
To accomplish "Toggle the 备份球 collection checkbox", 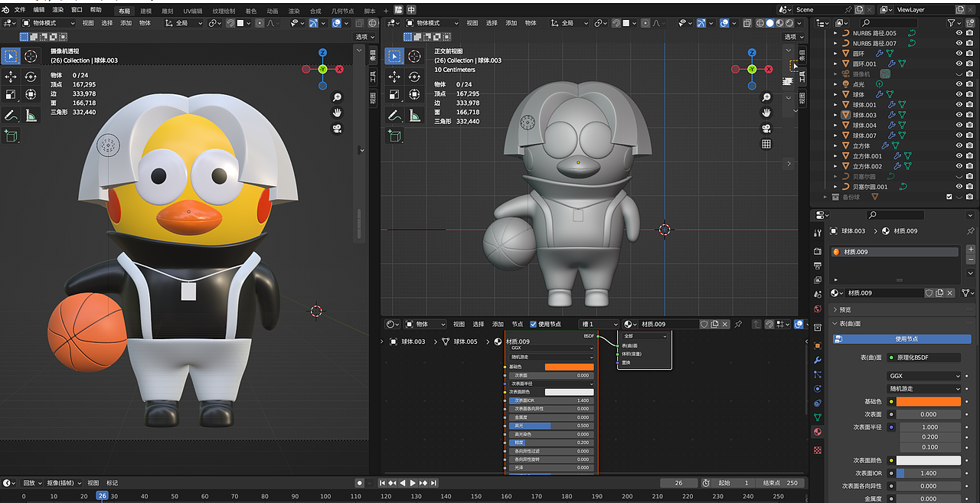I will [949, 197].
